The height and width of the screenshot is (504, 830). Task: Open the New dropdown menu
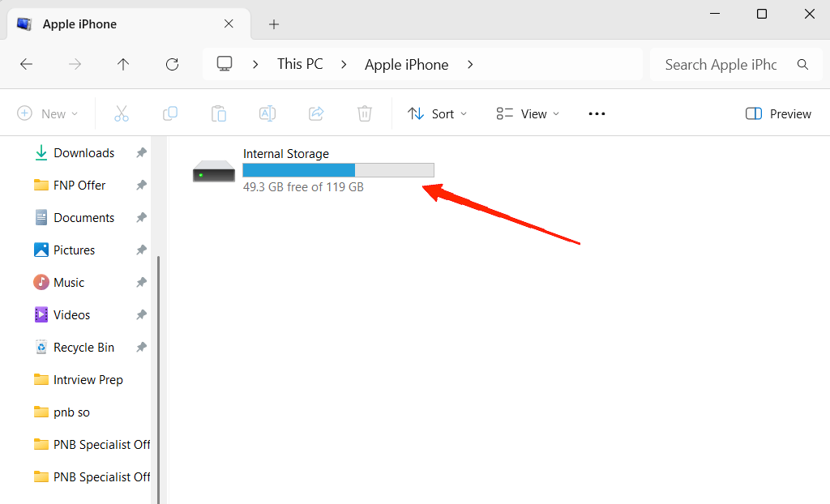(48, 113)
